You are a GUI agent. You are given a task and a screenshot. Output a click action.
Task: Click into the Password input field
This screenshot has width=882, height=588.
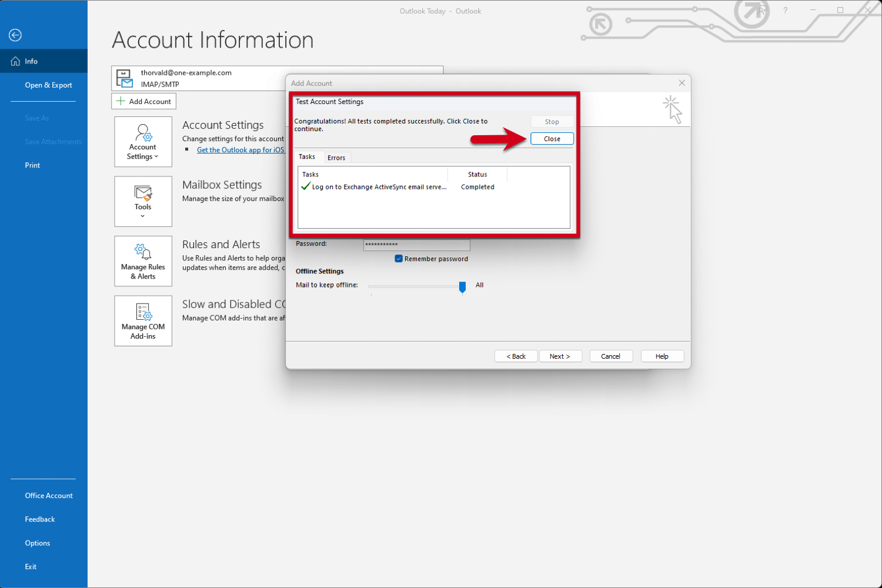[x=416, y=245]
